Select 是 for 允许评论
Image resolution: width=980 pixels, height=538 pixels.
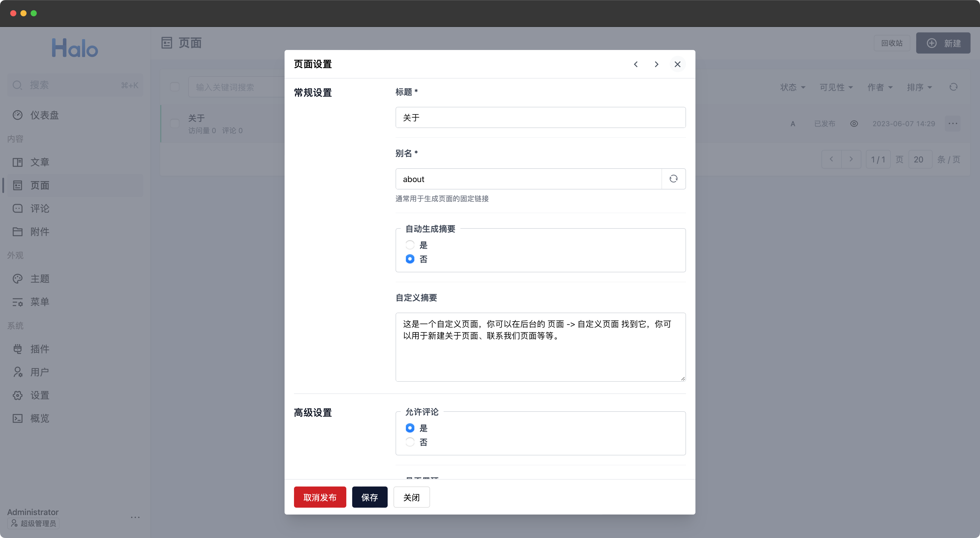pyautogui.click(x=410, y=428)
